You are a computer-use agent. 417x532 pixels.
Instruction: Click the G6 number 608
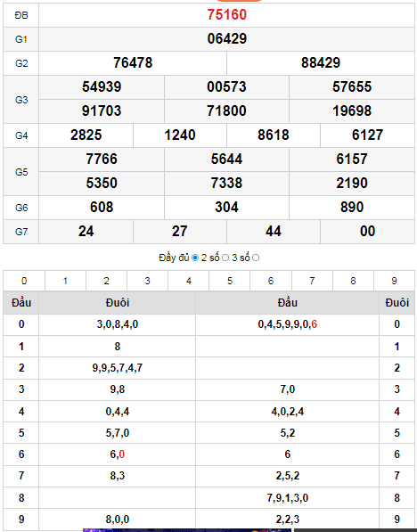(x=102, y=208)
